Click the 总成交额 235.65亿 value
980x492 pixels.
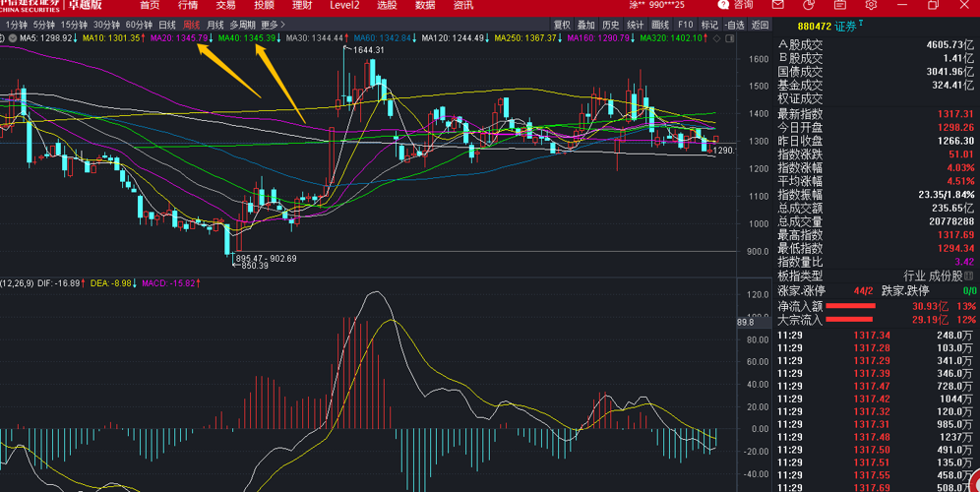952,209
